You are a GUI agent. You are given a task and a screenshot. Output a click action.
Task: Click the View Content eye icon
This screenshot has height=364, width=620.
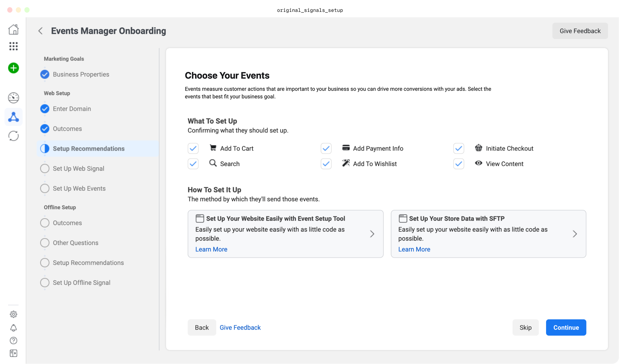(x=479, y=163)
